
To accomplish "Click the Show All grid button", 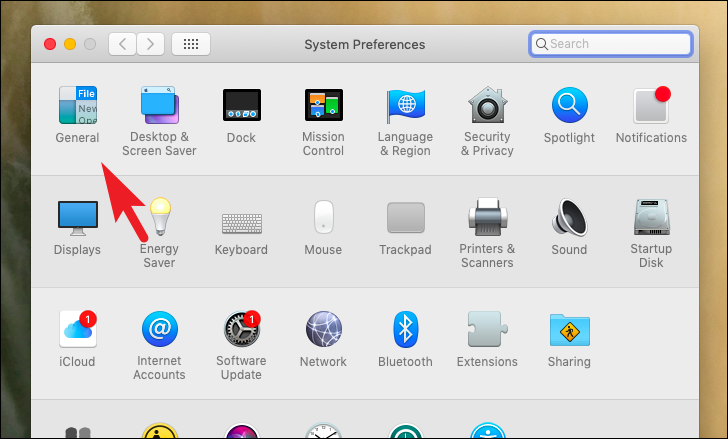I will (x=191, y=44).
